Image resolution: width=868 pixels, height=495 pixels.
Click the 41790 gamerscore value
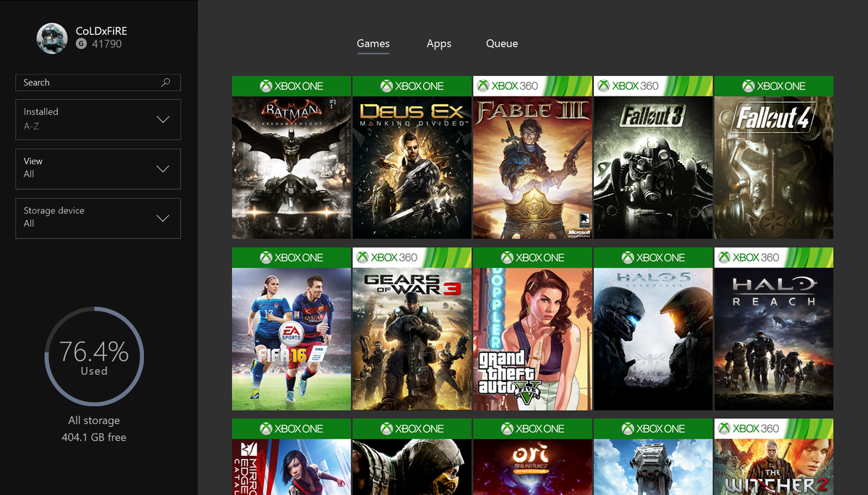(106, 44)
